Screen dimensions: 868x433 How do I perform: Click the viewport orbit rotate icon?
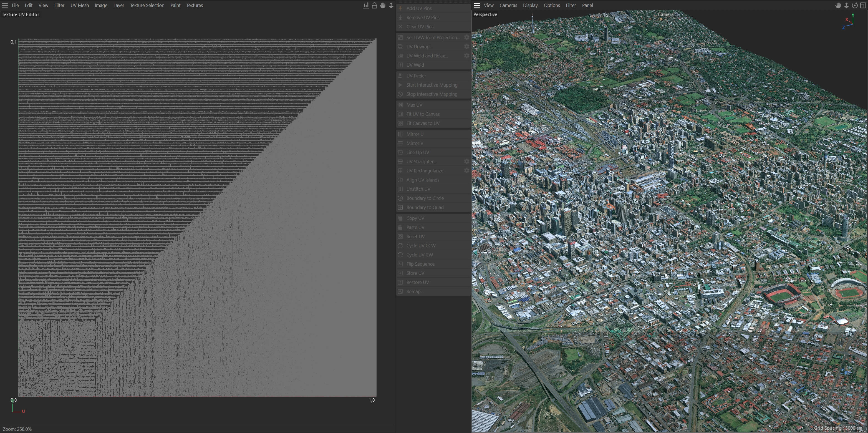(854, 5)
